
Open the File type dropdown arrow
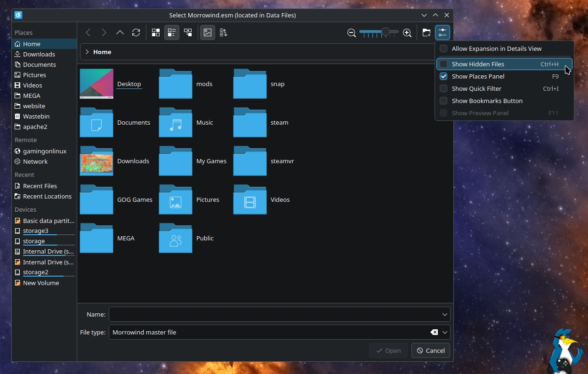[x=444, y=332]
